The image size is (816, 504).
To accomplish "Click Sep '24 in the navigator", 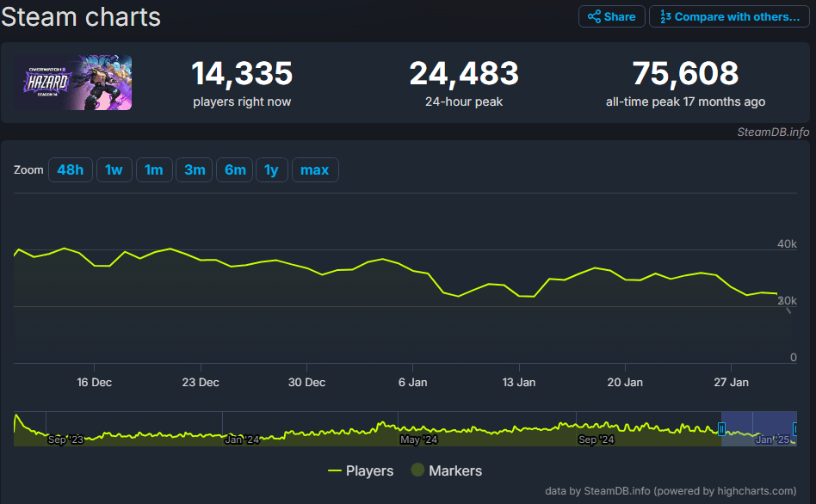I will pos(597,439).
